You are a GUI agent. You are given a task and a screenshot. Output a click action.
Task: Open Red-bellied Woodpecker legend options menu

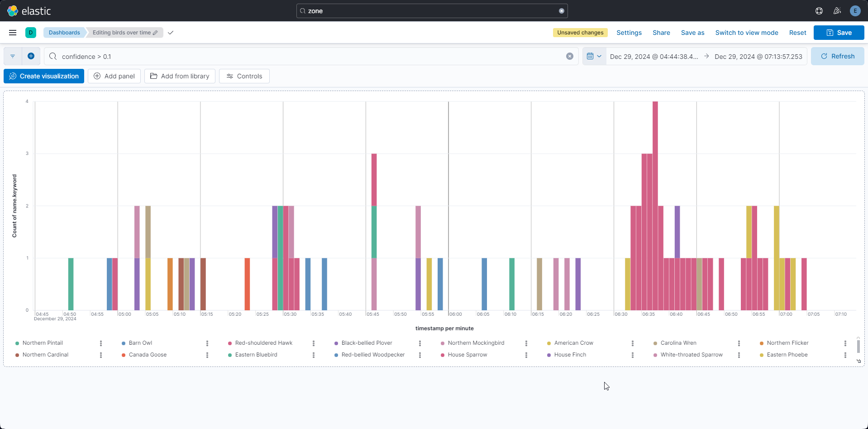[420, 355]
